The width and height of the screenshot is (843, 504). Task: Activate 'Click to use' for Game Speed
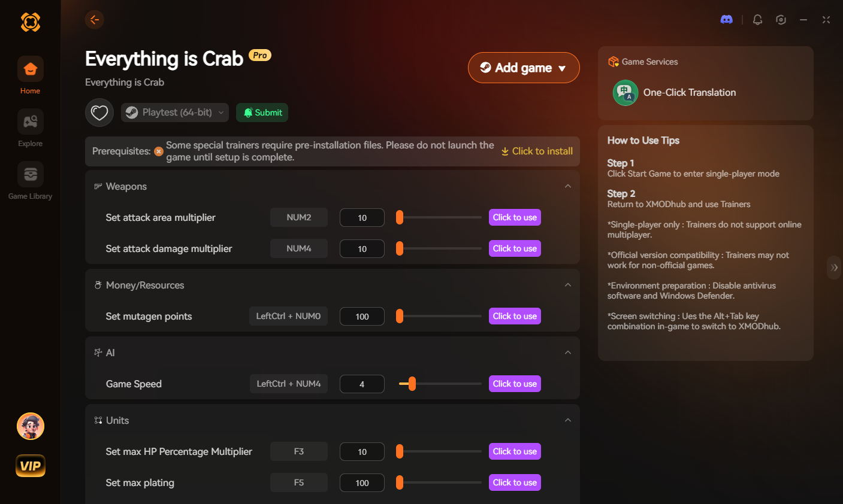tap(515, 384)
